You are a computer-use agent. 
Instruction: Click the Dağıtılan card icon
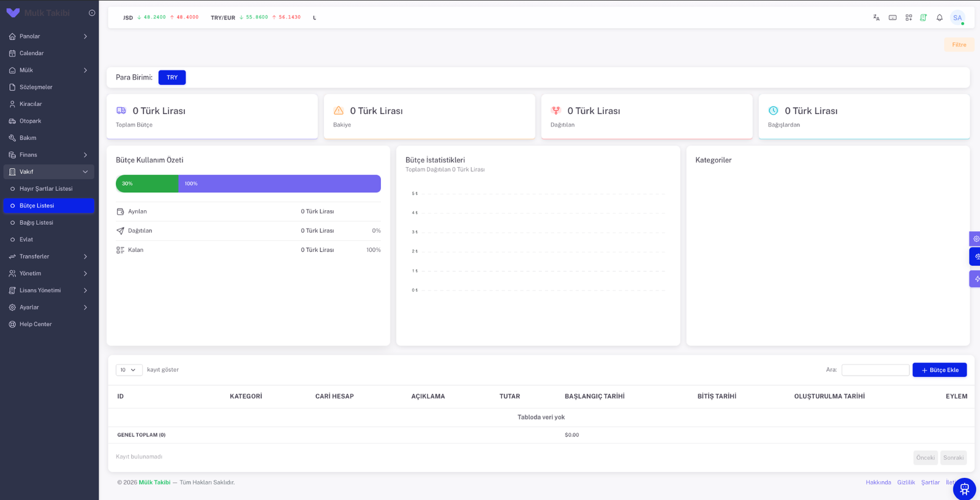coord(556,110)
